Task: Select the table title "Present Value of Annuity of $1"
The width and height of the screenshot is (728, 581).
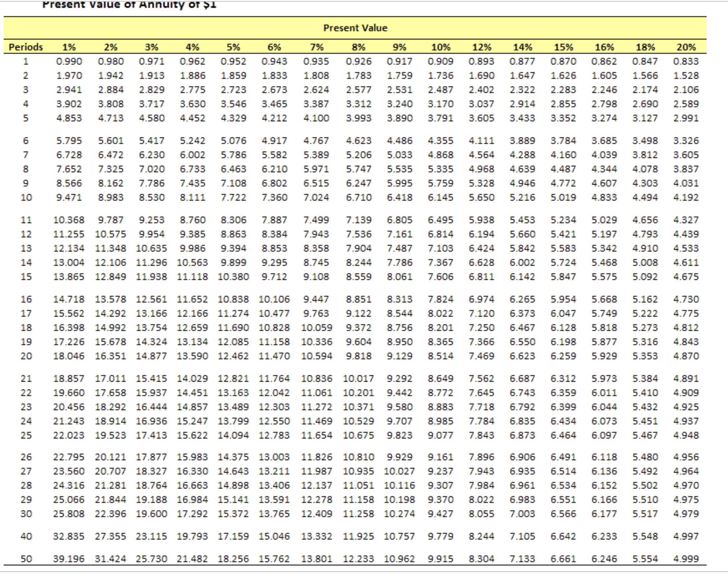Action: [x=130, y=5]
